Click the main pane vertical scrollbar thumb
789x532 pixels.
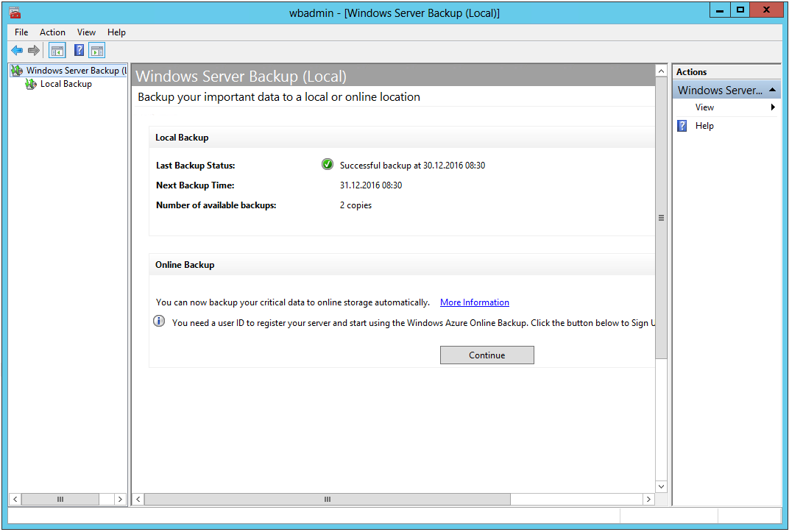tap(661, 219)
